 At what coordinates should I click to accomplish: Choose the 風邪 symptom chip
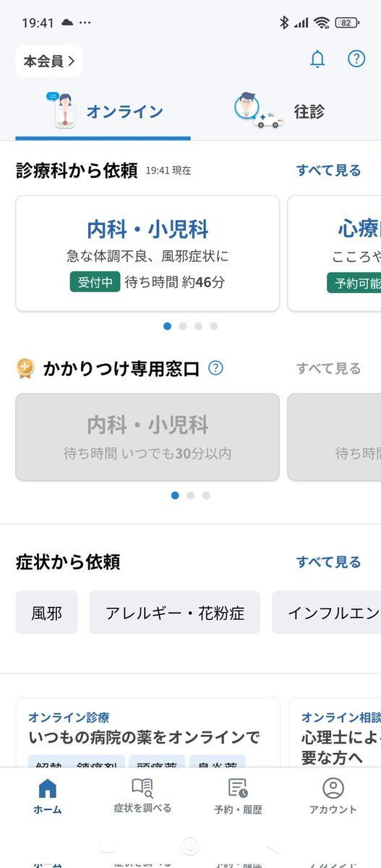46,613
